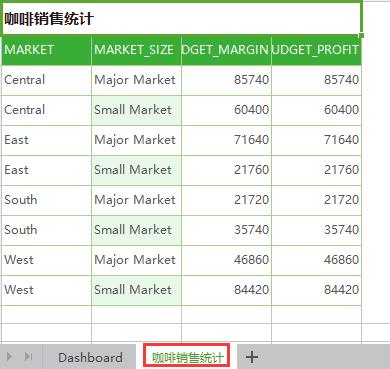Click Small Market cell in second East row
Screen dimensions: 390x369
tap(137, 170)
